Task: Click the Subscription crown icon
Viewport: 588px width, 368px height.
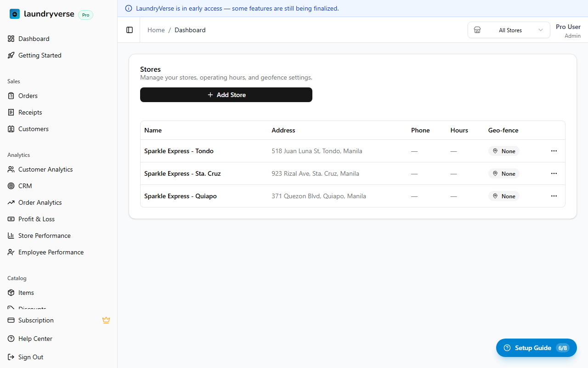Action: pos(106,320)
